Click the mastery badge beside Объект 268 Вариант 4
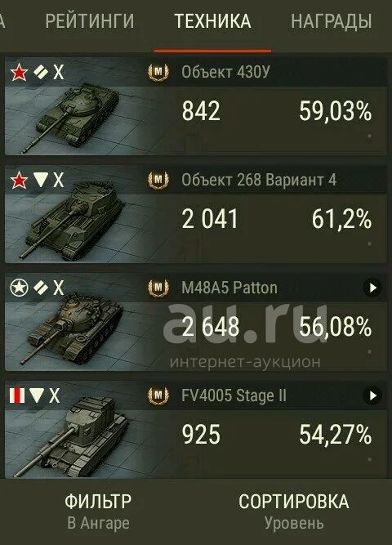The height and width of the screenshot is (545, 392). tap(158, 180)
